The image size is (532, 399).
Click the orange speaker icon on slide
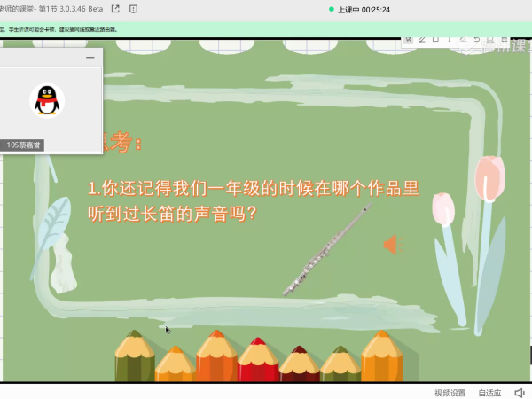[393, 245]
